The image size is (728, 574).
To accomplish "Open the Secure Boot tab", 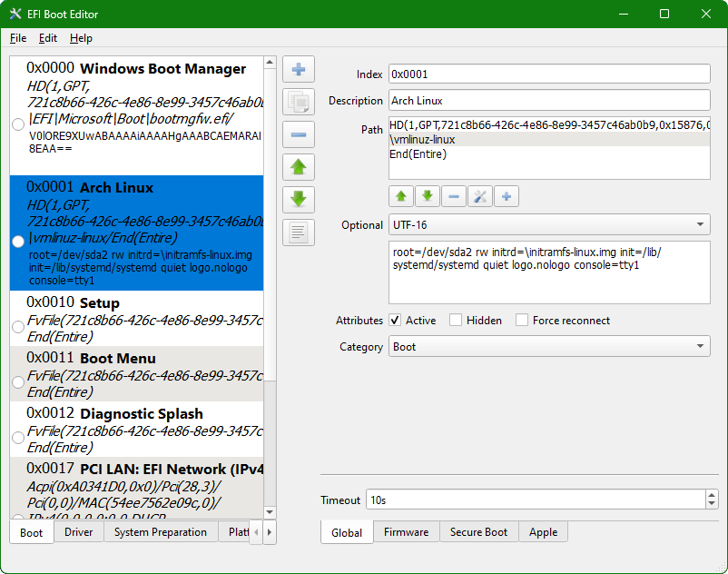I will [478, 532].
